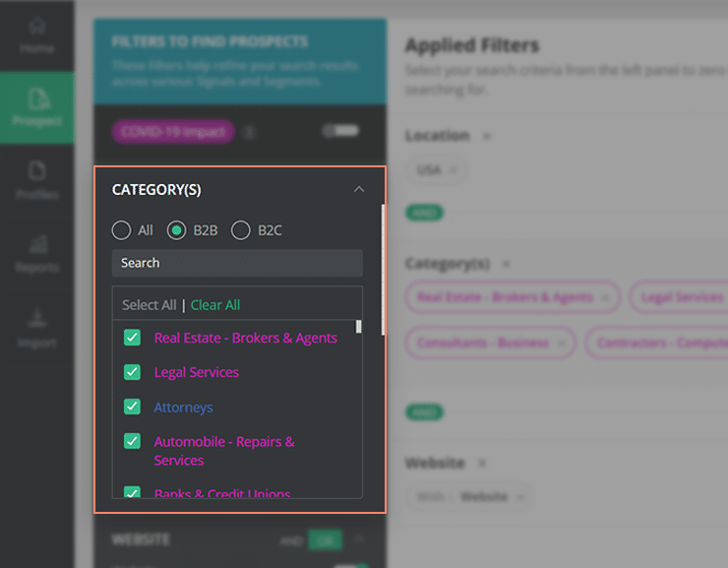This screenshot has height=568, width=728.
Task: Uncheck the Attorneys checkbox
Action: [x=132, y=407]
